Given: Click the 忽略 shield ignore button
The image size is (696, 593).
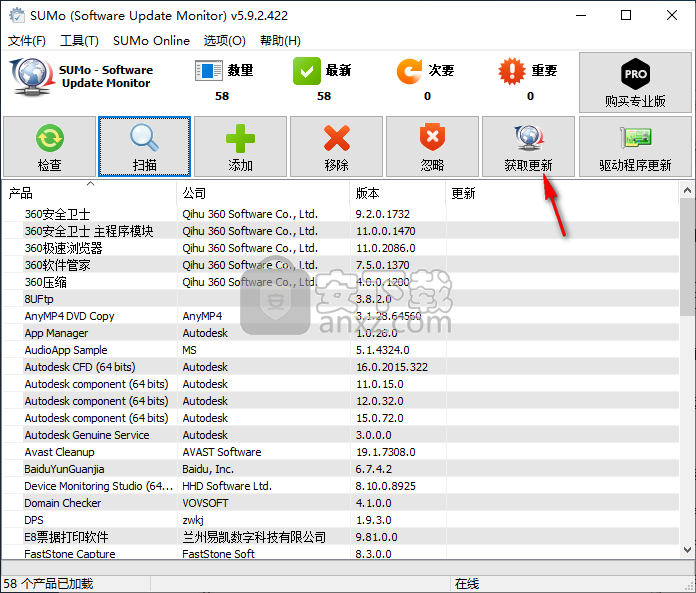Looking at the screenshot, I should click(x=432, y=146).
